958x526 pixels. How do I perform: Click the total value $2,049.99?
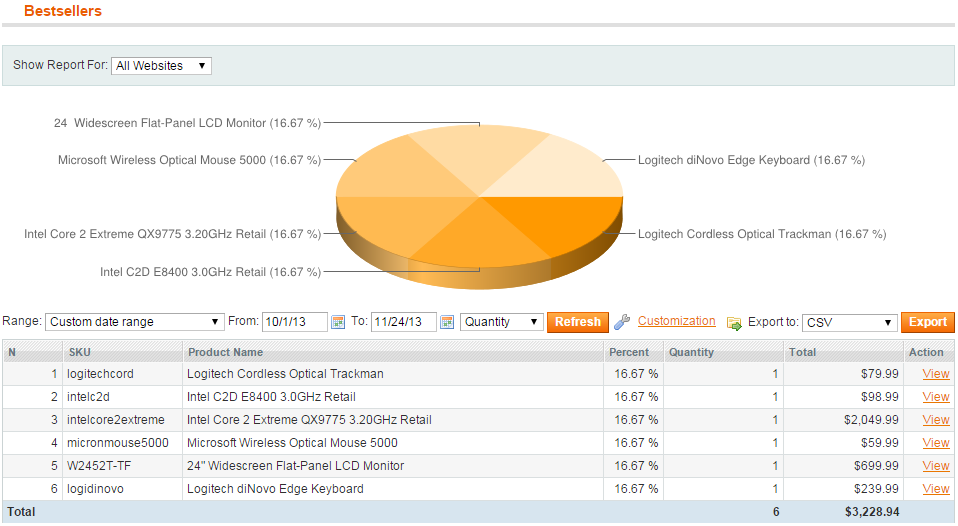[x=871, y=420]
